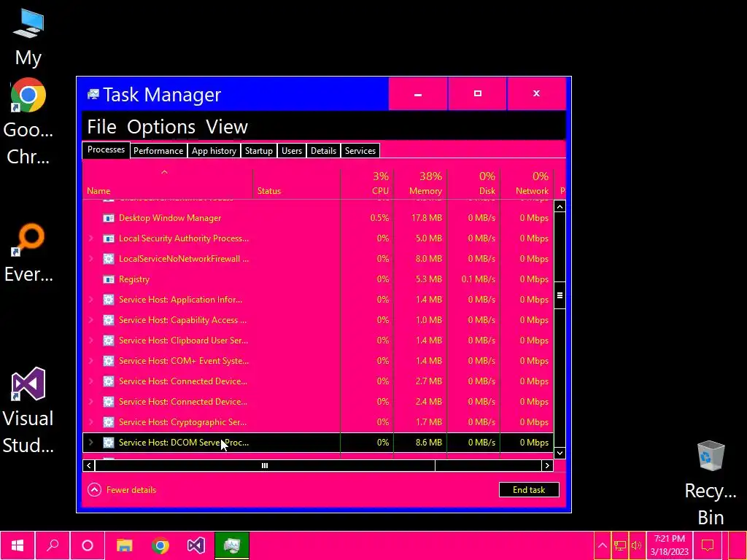Click the LocalServiceNoNetworkFirewall gear icon
This screenshot has height=560, width=747.
[109, 259]
